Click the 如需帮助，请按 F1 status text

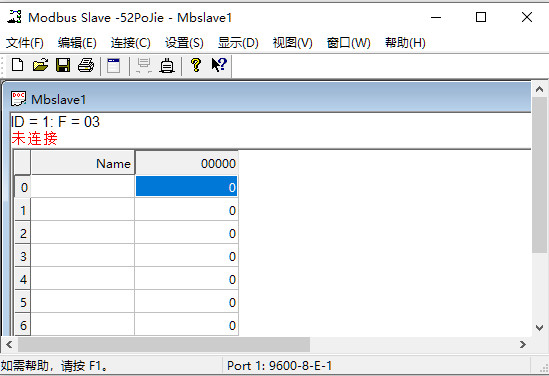[x=54, y=366]
